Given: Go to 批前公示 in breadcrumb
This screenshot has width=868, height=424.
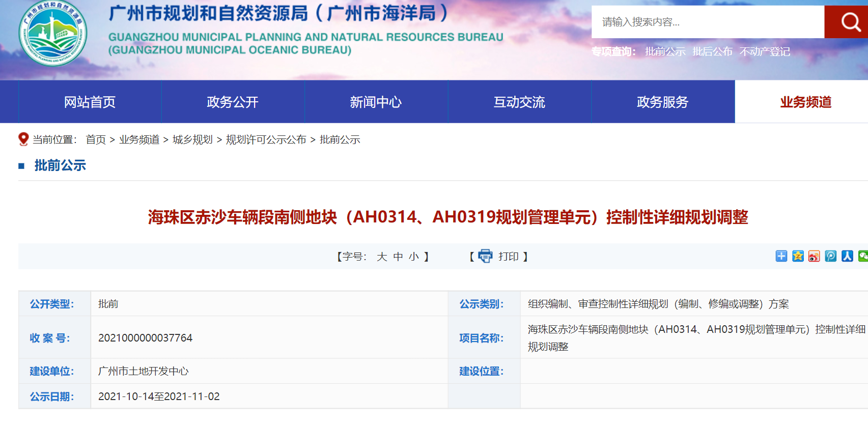Looking at the screenshot, I should click(340, 139).
